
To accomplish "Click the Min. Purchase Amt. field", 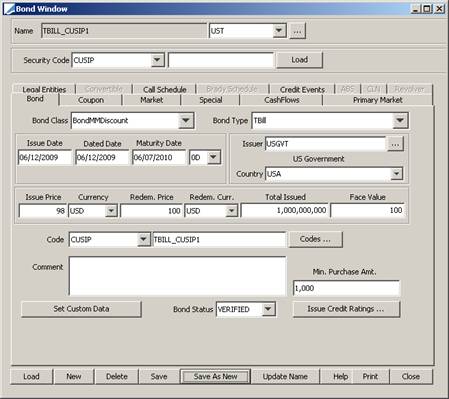I will [346, 288].
